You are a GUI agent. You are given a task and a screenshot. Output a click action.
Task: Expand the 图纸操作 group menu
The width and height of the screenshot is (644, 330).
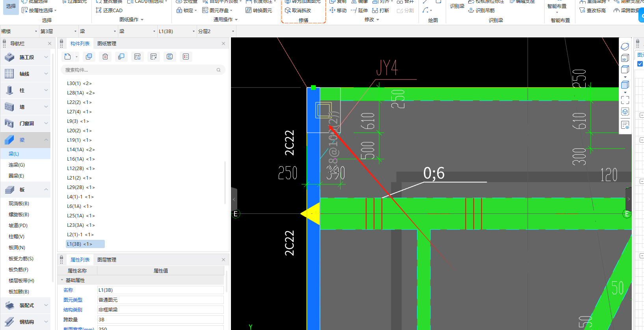point(131,19)
